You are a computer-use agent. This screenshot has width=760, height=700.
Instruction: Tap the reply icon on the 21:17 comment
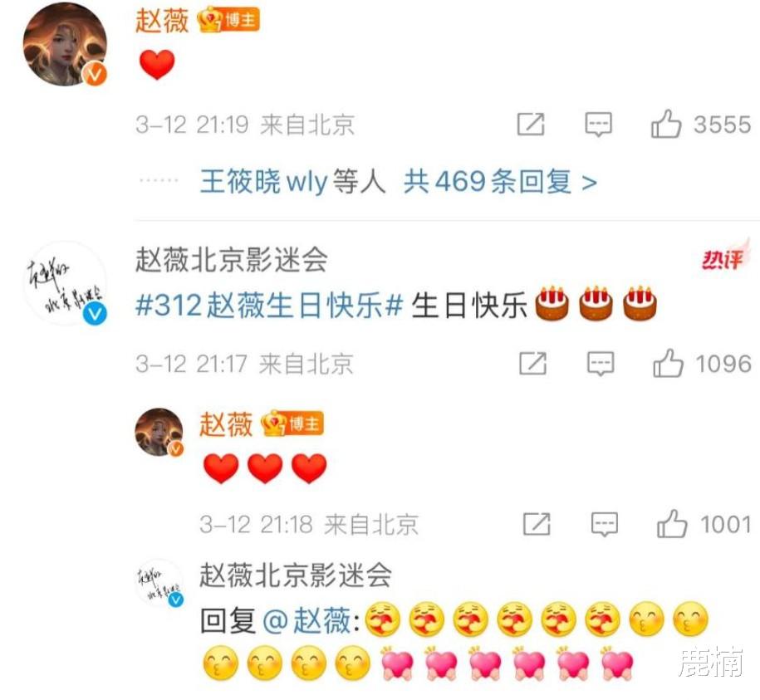point(601,364)
